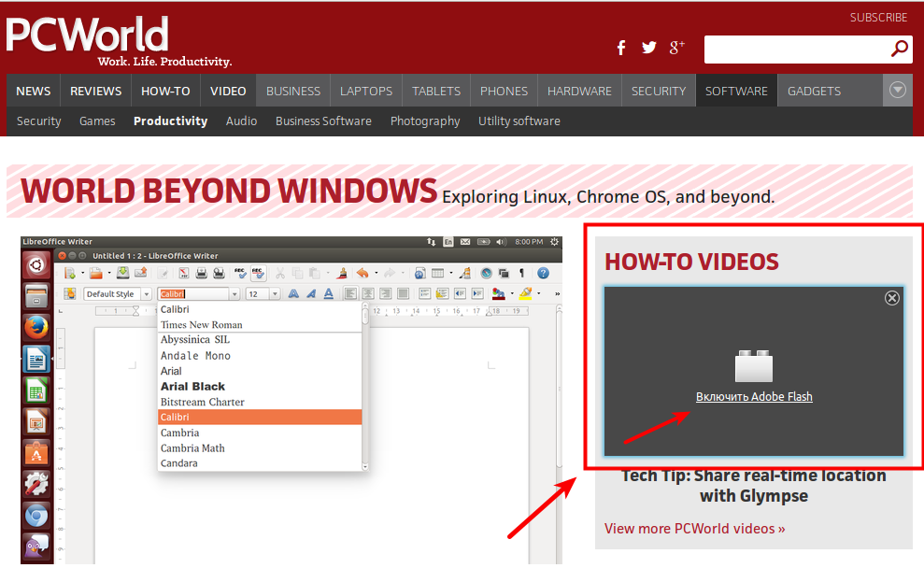Viewport: 924px width, 568px height.
Task: Click the Writer Cut scissors icon
Action: click(280, 274)
